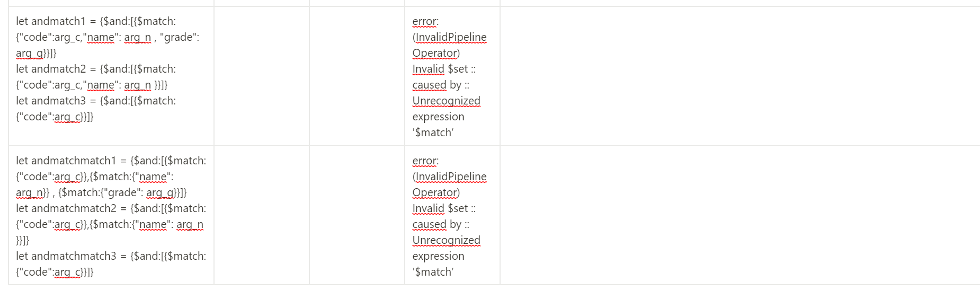Select wide empty last cell in top row
Viewport: 980px width, 299px height.
click(740, 76)
